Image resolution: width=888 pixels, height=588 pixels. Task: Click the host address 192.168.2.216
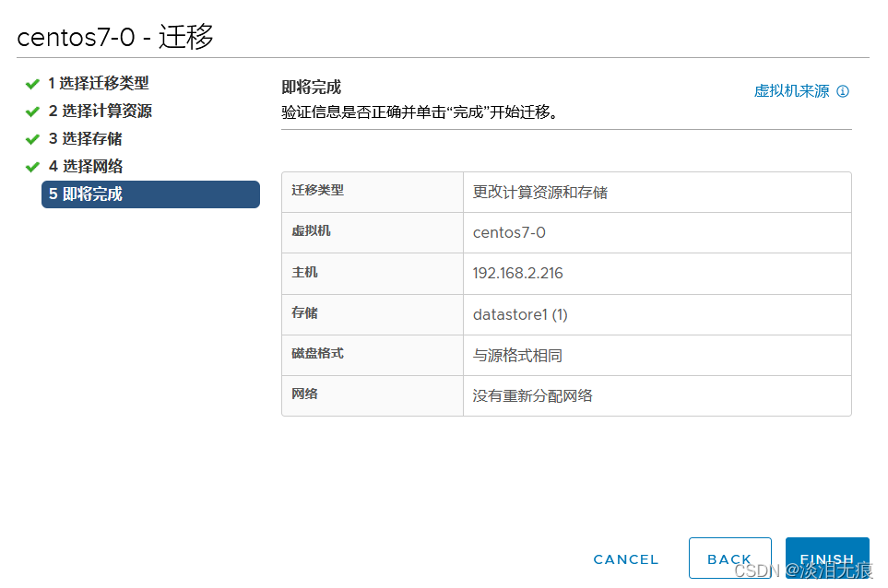pos(522,273)
